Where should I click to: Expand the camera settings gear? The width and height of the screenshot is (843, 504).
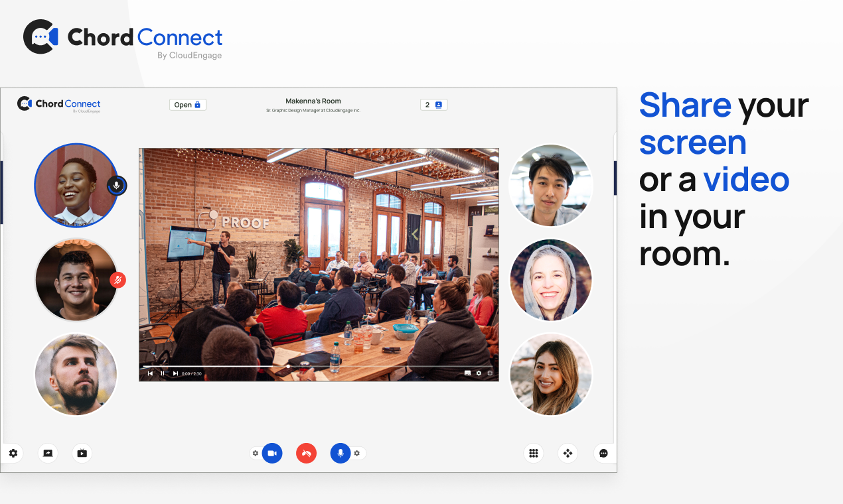click(x=255, y=453)
